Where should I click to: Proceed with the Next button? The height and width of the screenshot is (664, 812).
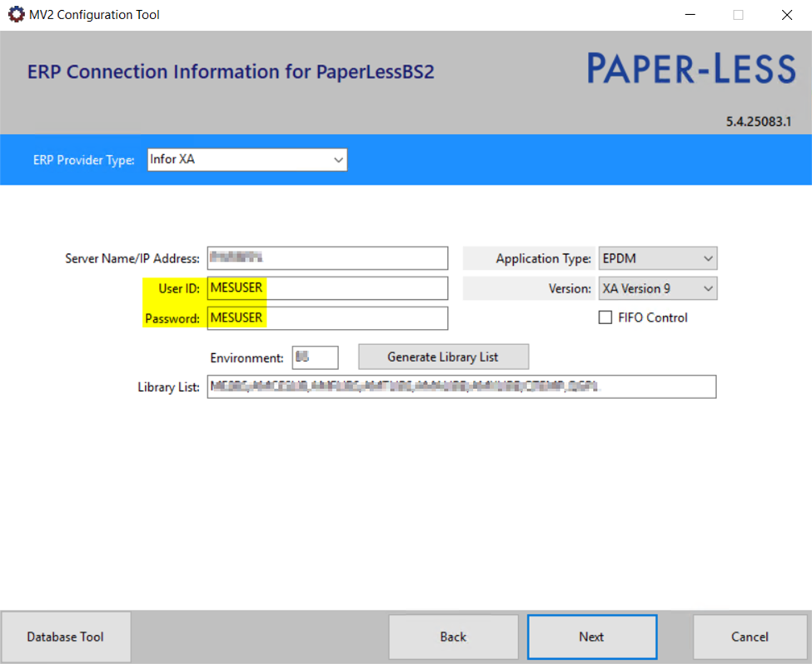[x=592, y=637]
